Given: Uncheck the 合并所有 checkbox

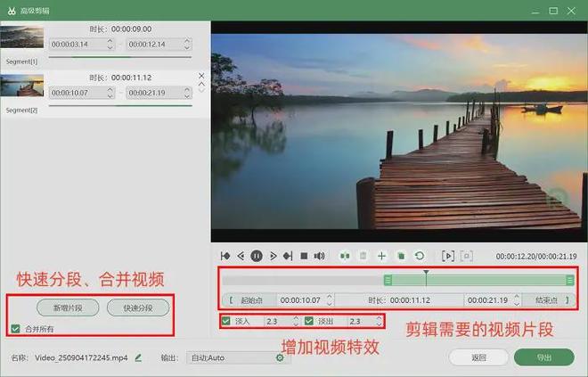Looking at the screenshot, I should 14,329.
